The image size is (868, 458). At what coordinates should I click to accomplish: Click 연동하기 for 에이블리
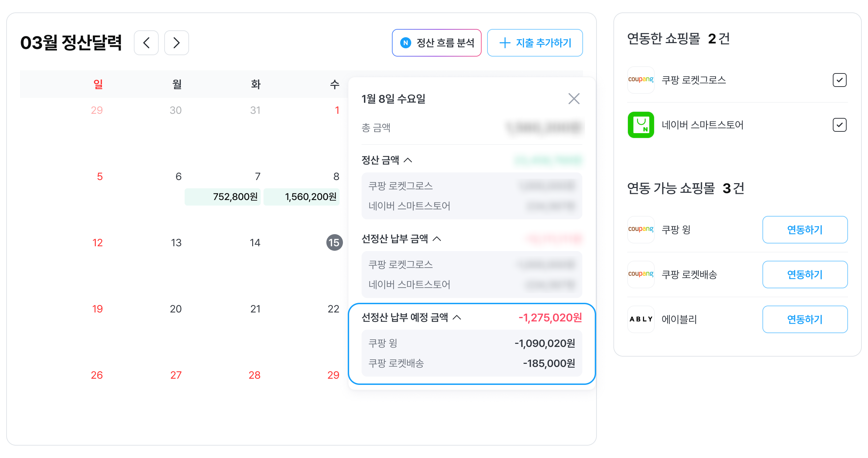805,319
